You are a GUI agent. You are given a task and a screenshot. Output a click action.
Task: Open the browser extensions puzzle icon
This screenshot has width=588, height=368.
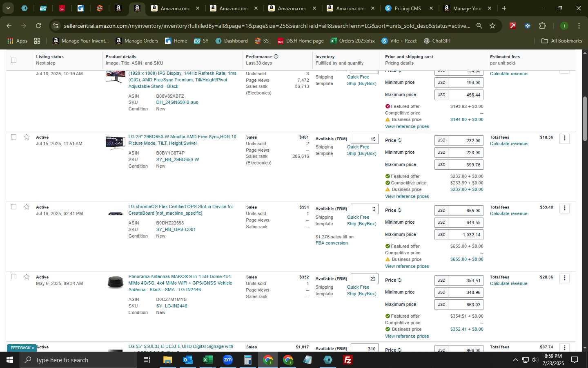(542, 26)
